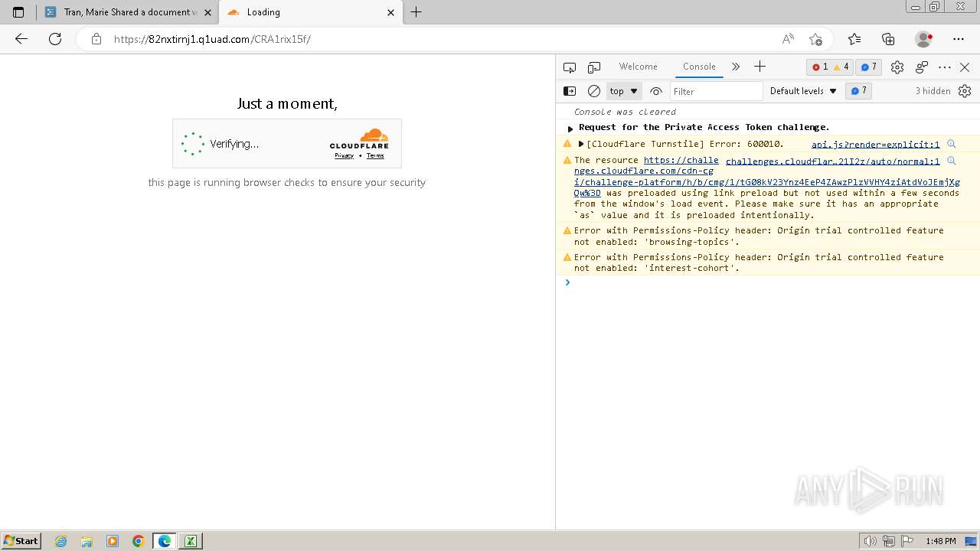The image size is (980, 551).
Task: Search for Turnstile error magnifier icon
Action: pyautogui.click(x=952, y=144)
